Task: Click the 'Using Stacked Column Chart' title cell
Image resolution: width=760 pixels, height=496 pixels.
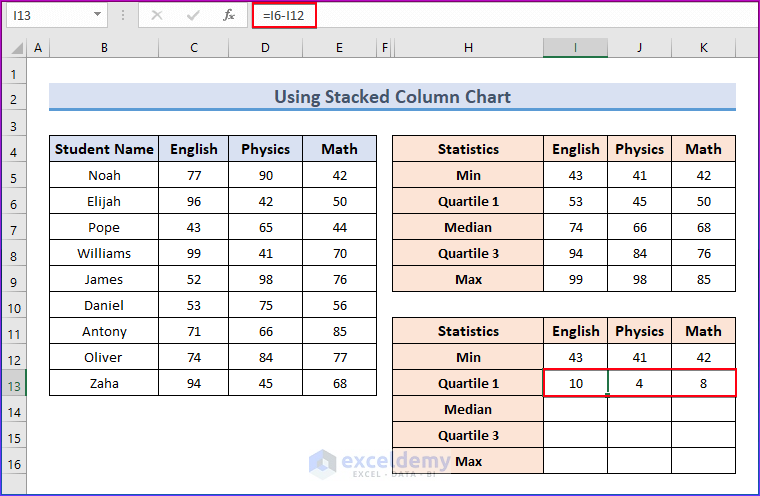Action: [x=392, y=97]
